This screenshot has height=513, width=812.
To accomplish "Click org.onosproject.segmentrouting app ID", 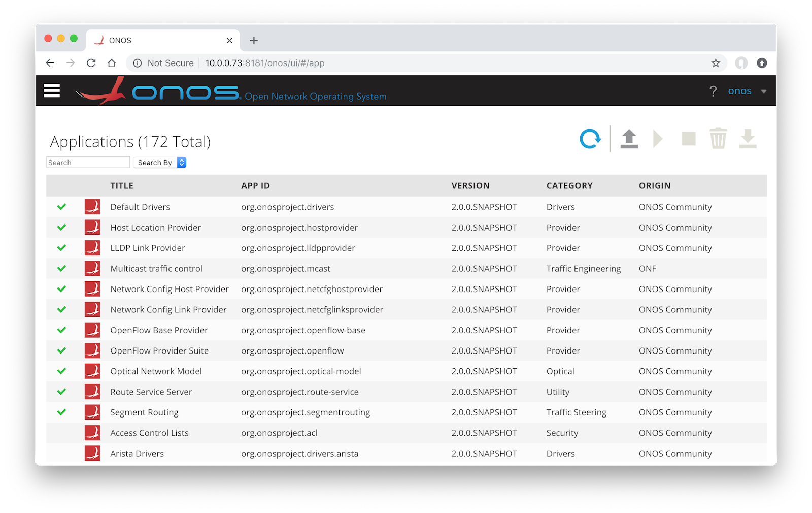I will click(x=306, y=412).
